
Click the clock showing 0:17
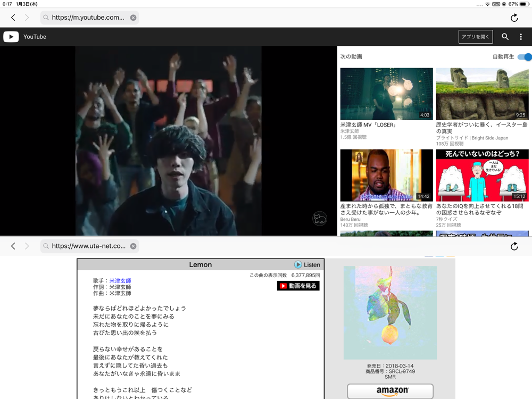7,4
